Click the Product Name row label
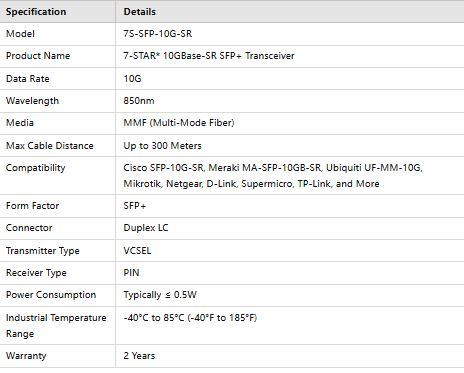The height and width of the screenshot is (373, 464). (38, 56)
